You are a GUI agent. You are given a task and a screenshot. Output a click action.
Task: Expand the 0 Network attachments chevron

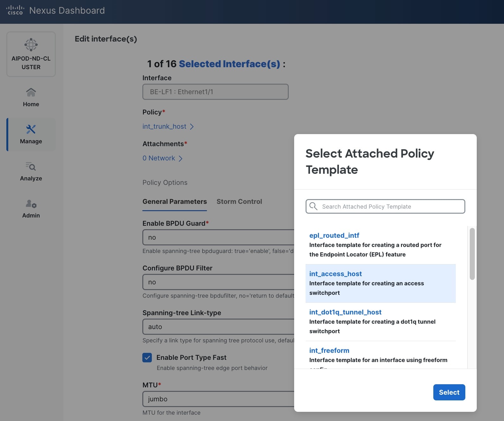click(180, 158)
